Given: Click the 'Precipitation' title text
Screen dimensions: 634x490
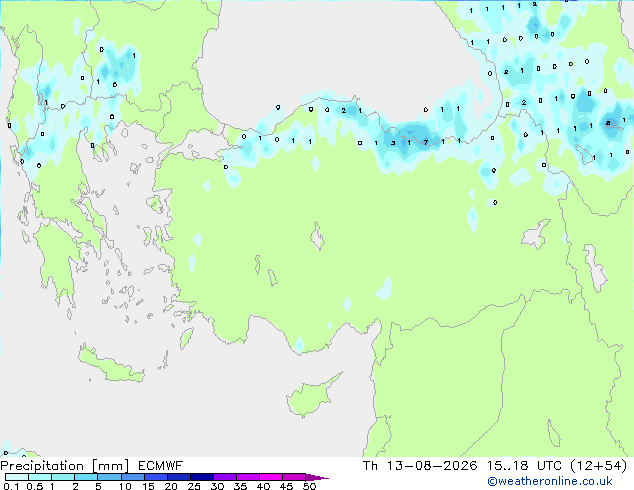Looking at the screenshot, I should click(42, 466).
